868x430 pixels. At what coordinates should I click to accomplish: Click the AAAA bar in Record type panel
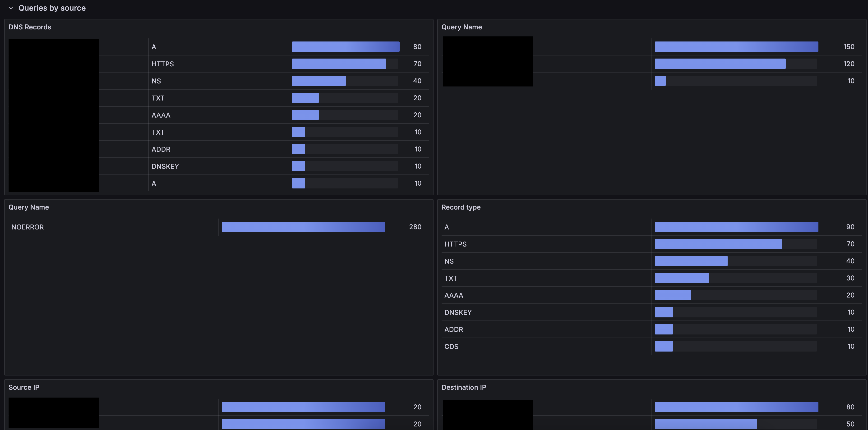[673, 295]
